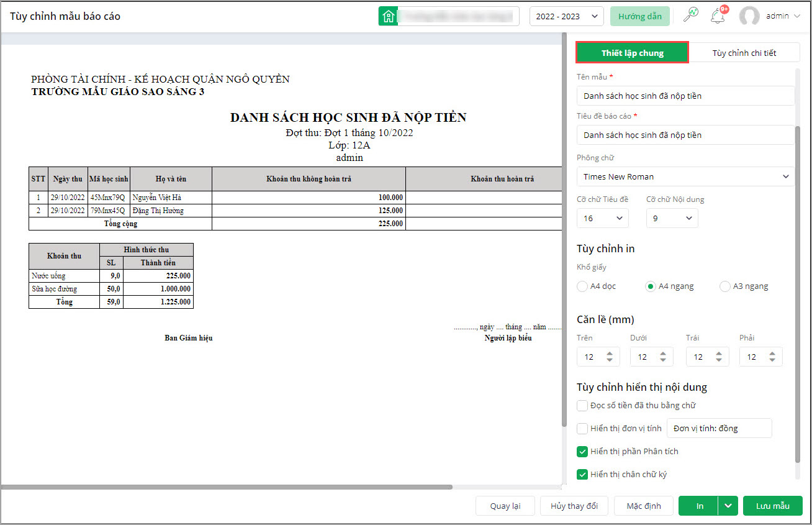Select the Thiết lập chung tab
812x525 pixels.
[x=632, y=53]
